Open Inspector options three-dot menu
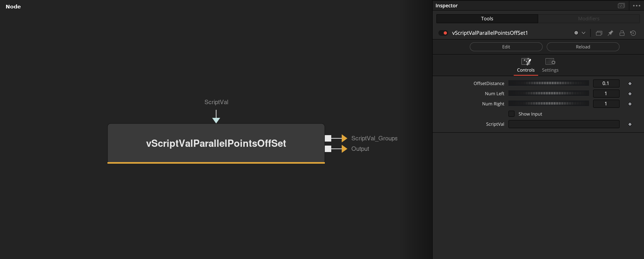Image resolution: width=644 pixels, height=259 pixels. point(636,6)
